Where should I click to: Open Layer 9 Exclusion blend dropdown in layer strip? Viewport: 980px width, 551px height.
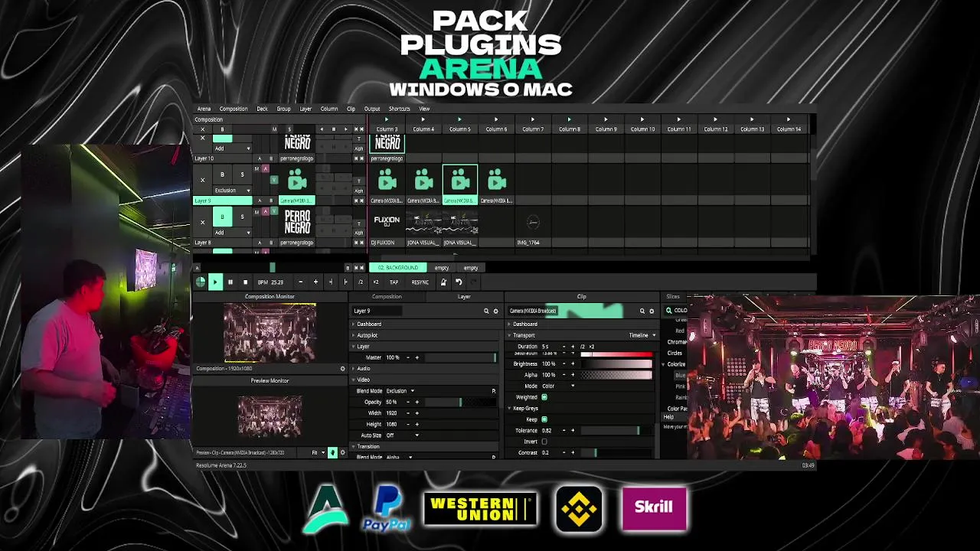click(232, 190)
